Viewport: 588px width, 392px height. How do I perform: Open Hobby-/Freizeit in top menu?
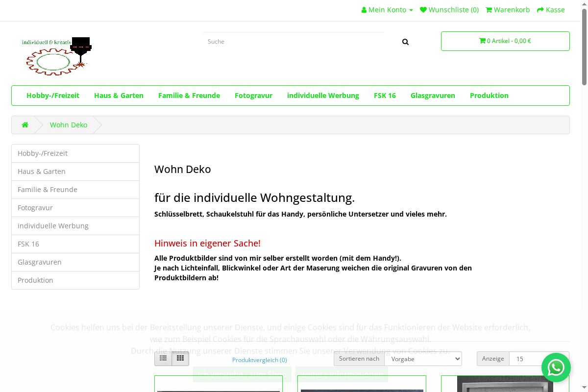[53, 96]
